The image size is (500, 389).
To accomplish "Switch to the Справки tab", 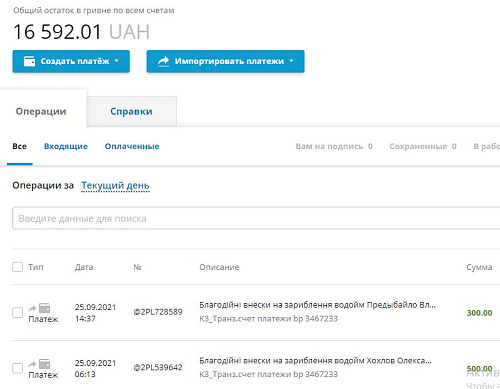I will click(x=131, y=111).
